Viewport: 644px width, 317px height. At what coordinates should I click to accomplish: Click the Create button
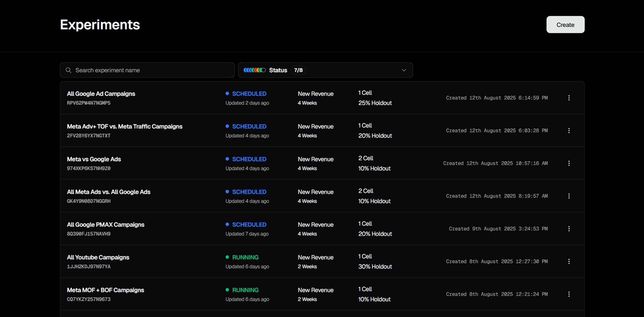click(565, 25)
